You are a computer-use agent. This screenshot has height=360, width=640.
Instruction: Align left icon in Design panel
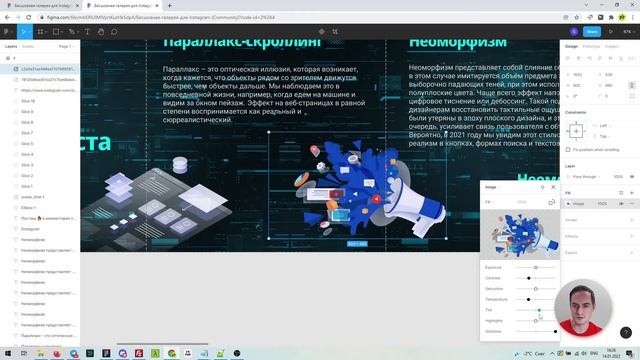point(568,59)
